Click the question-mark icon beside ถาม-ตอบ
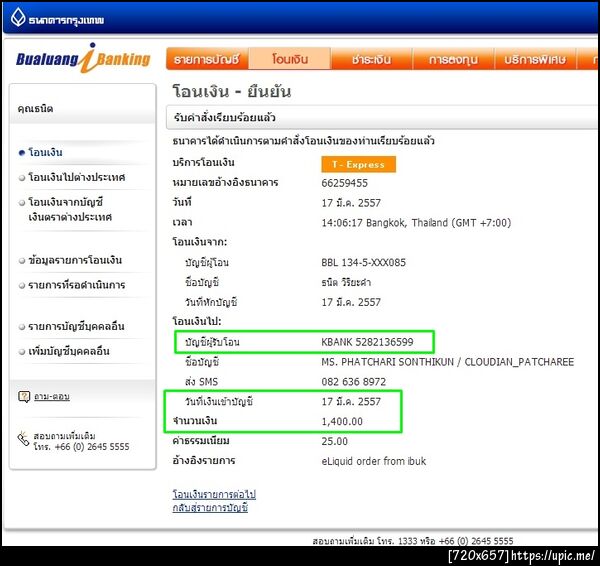 [24, 396]
